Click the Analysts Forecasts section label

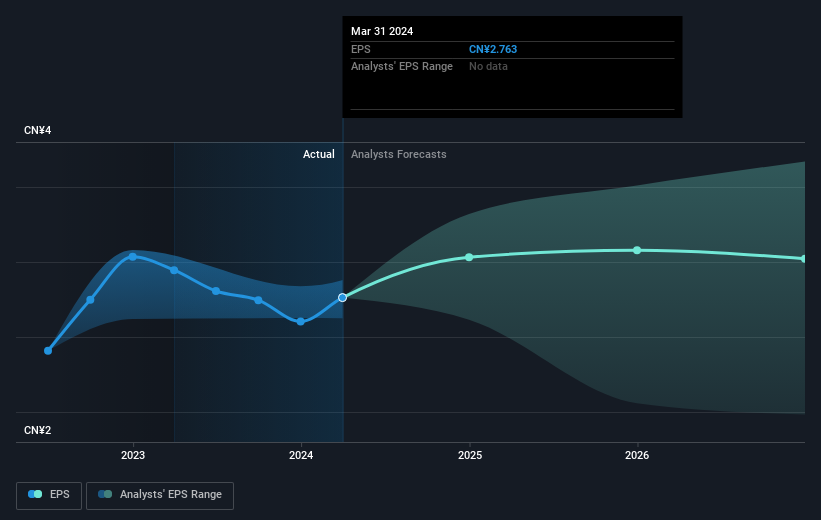click(398, 154)
